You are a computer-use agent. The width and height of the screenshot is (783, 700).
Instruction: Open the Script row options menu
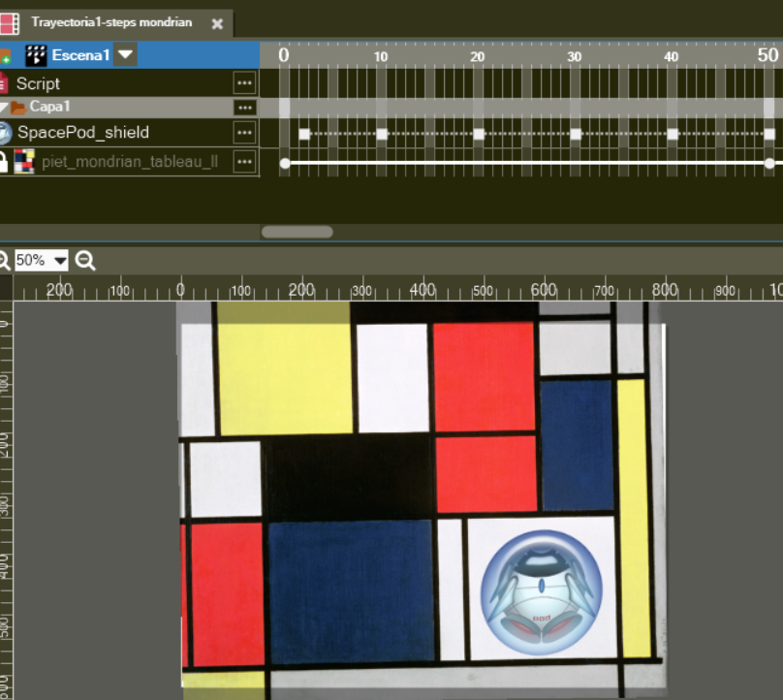245,83
